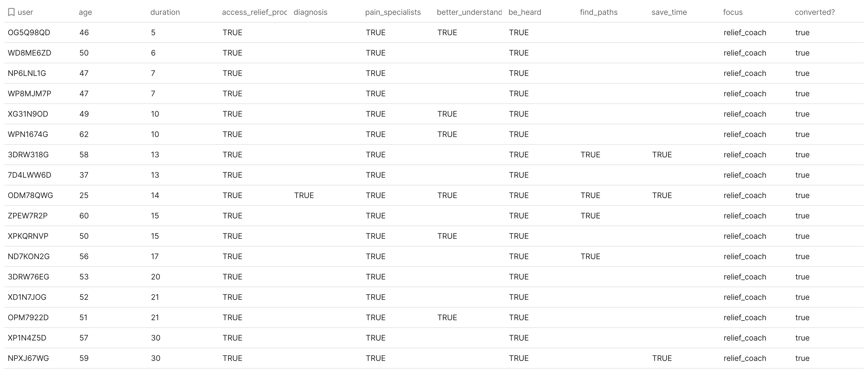The height and width of the screenshot is (373, 868).
Task: Select save_time TRUE cell in NPXJ67WG row
Action: [662, 358]
